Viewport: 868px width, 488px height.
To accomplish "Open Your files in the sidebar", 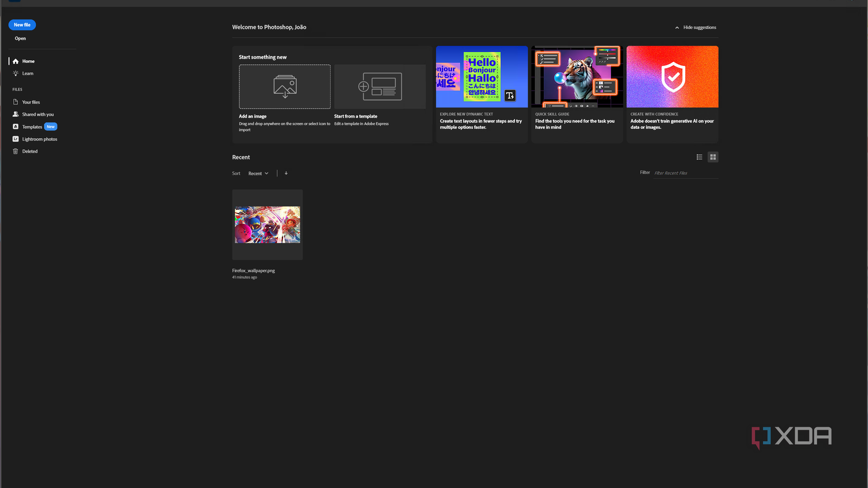I will pos(30,102).
